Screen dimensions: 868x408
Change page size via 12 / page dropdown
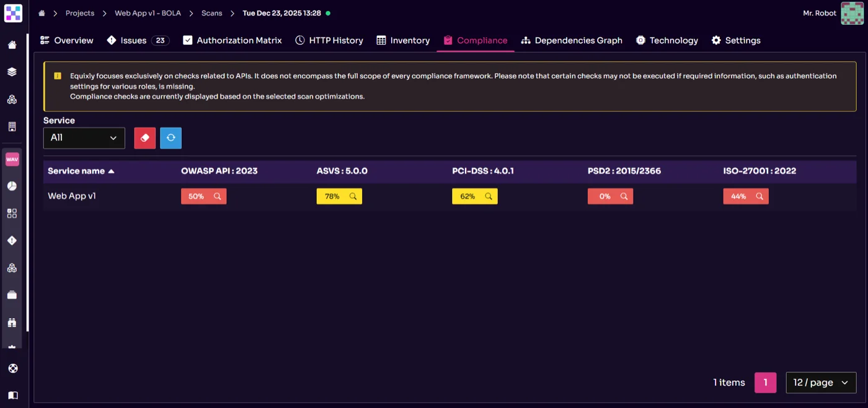pos(820,383)
